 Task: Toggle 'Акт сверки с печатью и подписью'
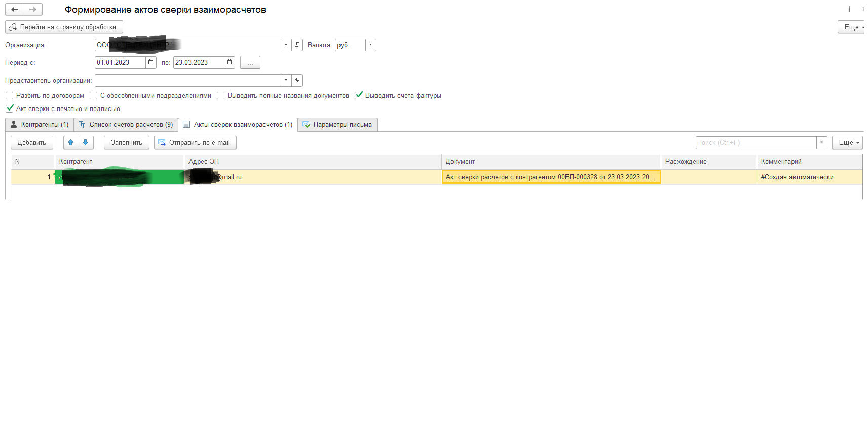[9, 108]
